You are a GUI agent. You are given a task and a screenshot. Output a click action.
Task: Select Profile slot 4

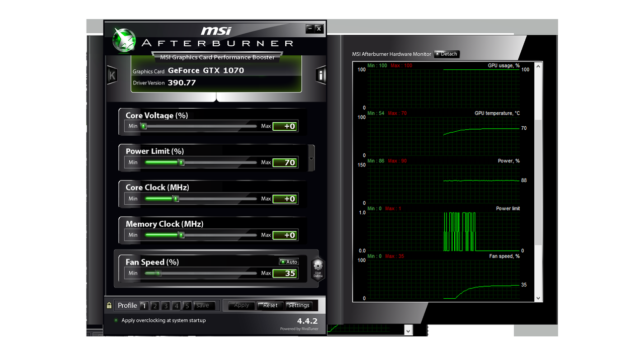177,306
